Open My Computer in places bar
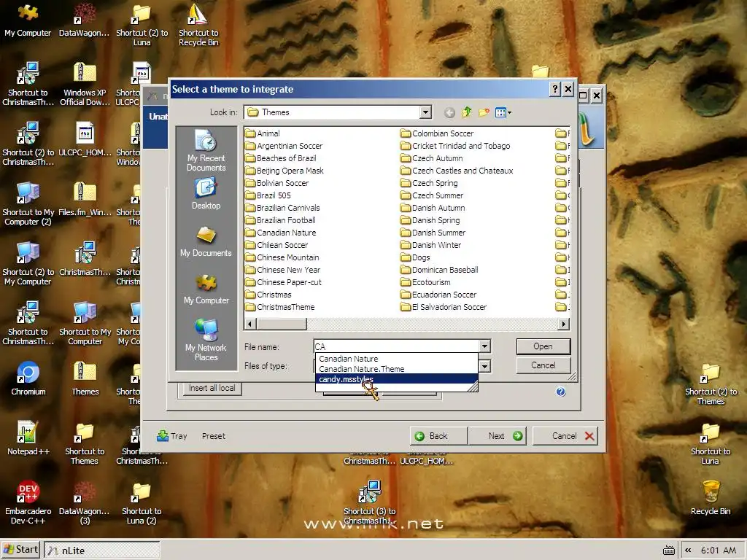This screenshot has height=560, width=747. point(206,289)
